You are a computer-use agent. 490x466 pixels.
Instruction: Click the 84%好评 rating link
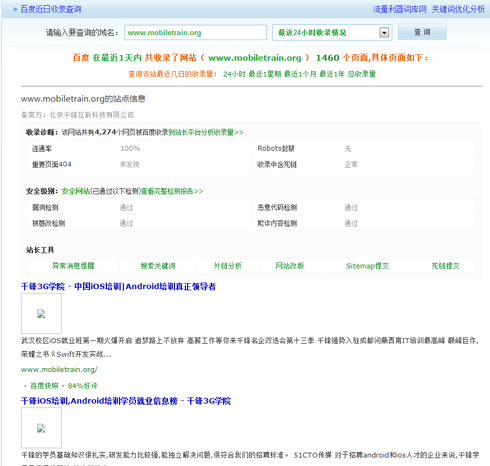(82, 386)
